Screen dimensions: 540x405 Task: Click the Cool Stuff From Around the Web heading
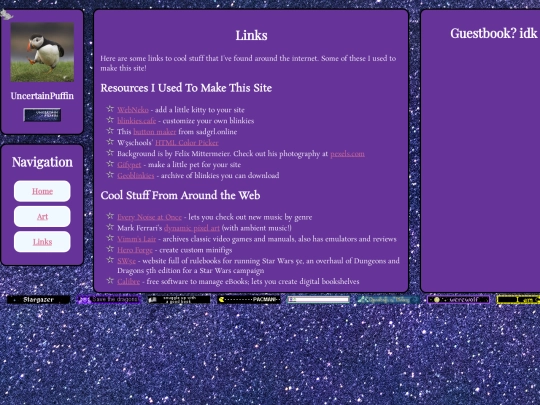point(180,195)
